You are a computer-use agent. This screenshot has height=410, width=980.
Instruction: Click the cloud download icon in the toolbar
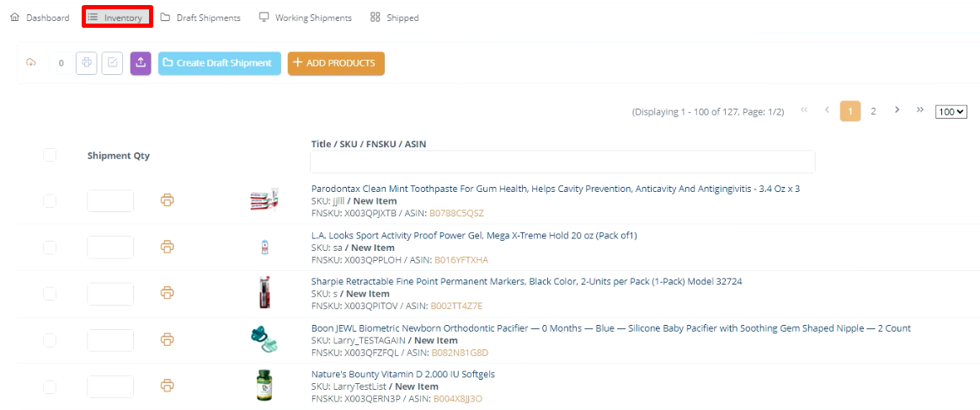[31, 63]
